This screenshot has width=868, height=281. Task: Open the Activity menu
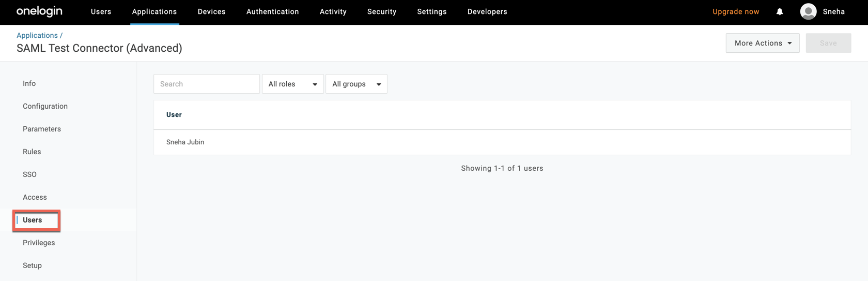333,11
